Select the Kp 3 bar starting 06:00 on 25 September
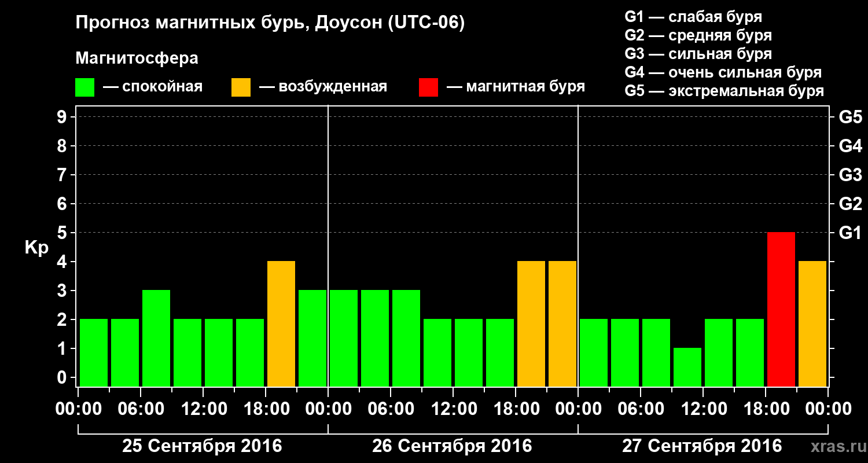 tap(156, 338)
